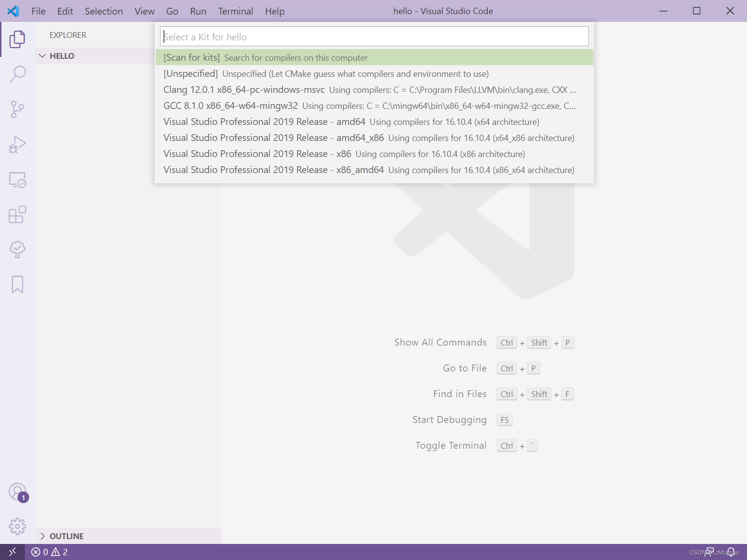Image resolution: width=747 pixels, height=560 pixels.
Task: Select GCC 8.1.0 x86_64-w64-mingw32 kit
Action: coord(374,105)
